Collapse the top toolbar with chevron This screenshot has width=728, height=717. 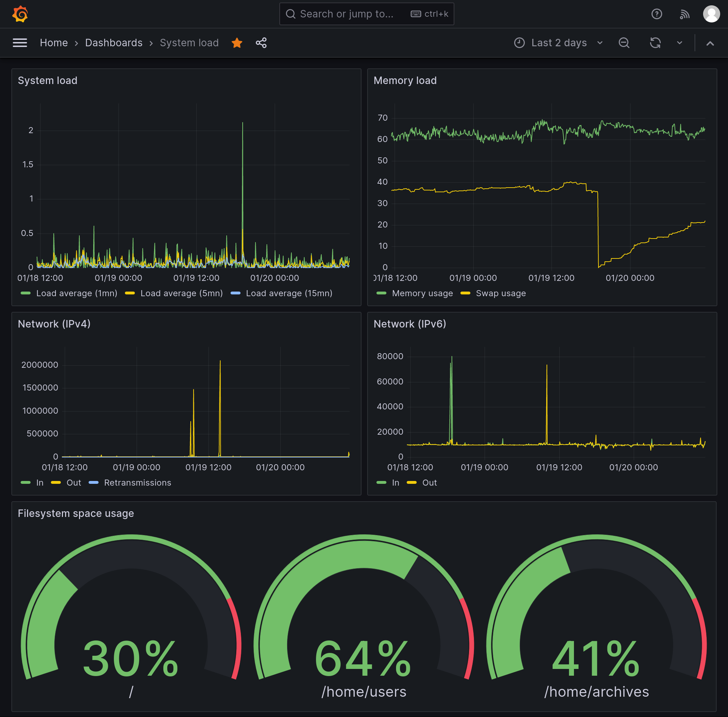click(x=710, y=43)
